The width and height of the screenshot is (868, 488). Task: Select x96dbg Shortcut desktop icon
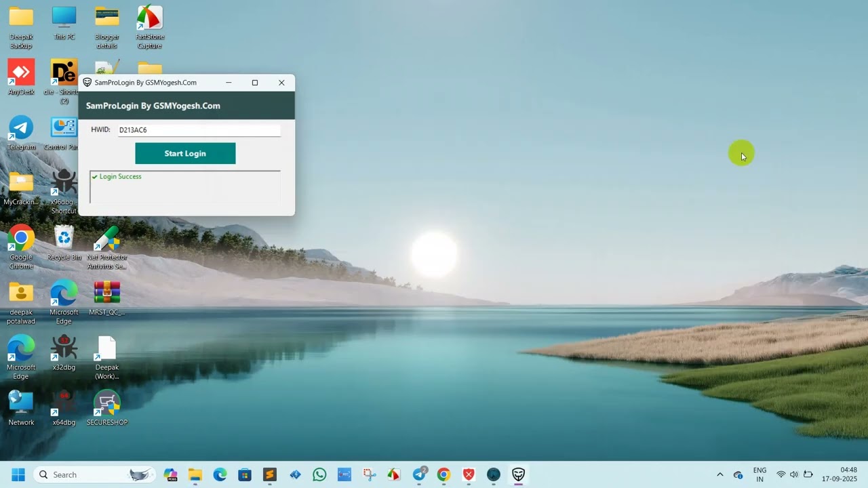pos(64,192)
